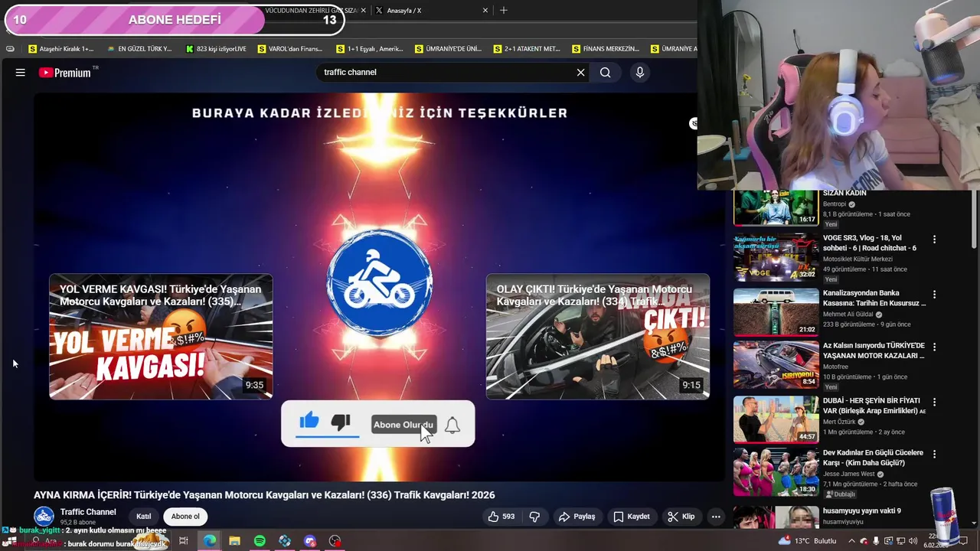Open Microsoft Edge from taskbar

(209, 541)
